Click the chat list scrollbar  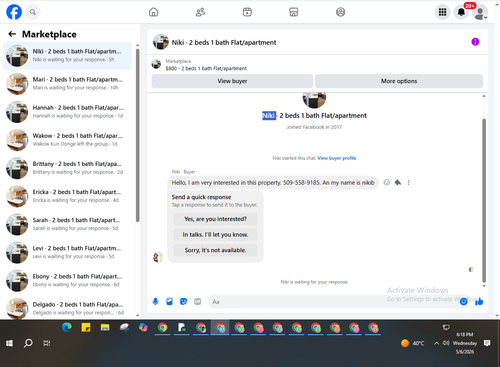click(x=138, y=135)
